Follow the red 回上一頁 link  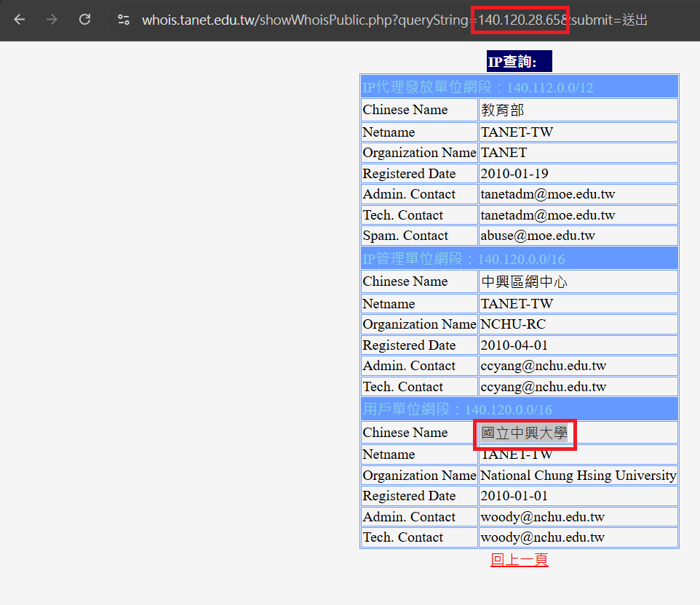tap(520, 559)
